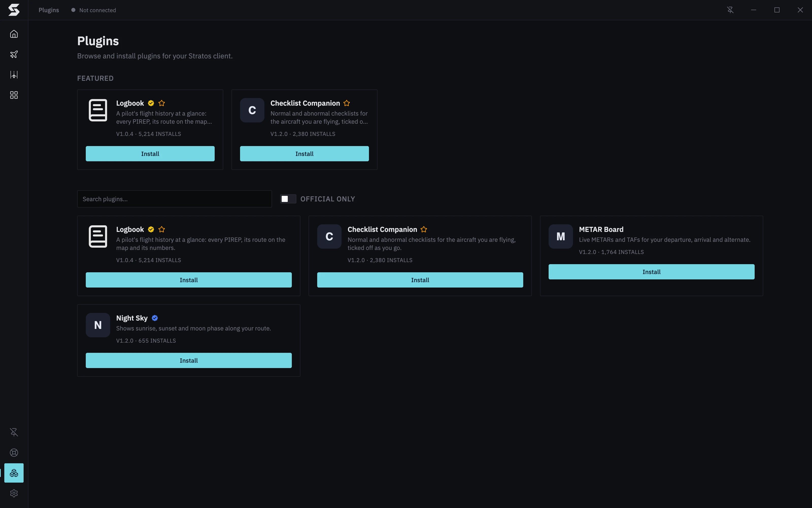
Task: Install Logbook from the plugin list
Action: coord(189,280)
